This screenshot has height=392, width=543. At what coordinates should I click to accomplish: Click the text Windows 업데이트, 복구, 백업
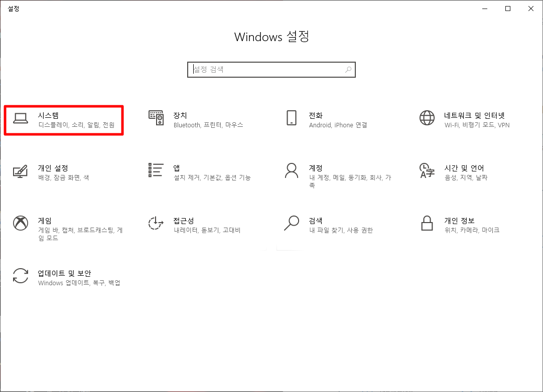[x=79, y=283]
